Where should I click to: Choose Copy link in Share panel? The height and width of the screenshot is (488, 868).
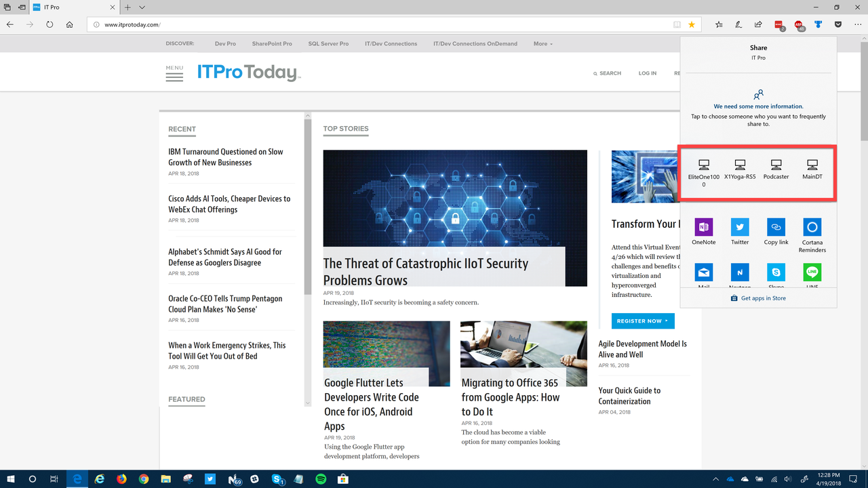coord(776,232)
